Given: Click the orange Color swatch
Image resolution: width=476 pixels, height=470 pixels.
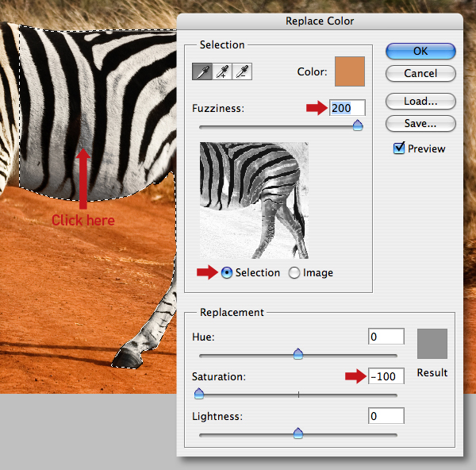Looking at the screenshot, I should coord(350,71).
